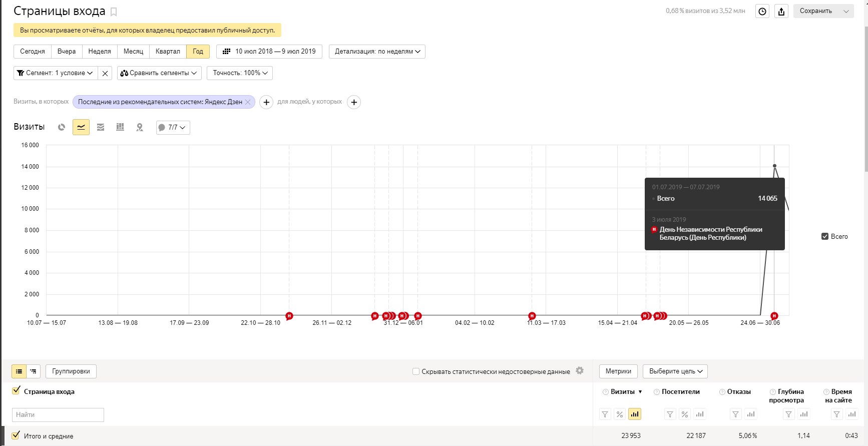Toggle the Страница входа header checkbox
The image size is (868, 446).
pos(16,390)
